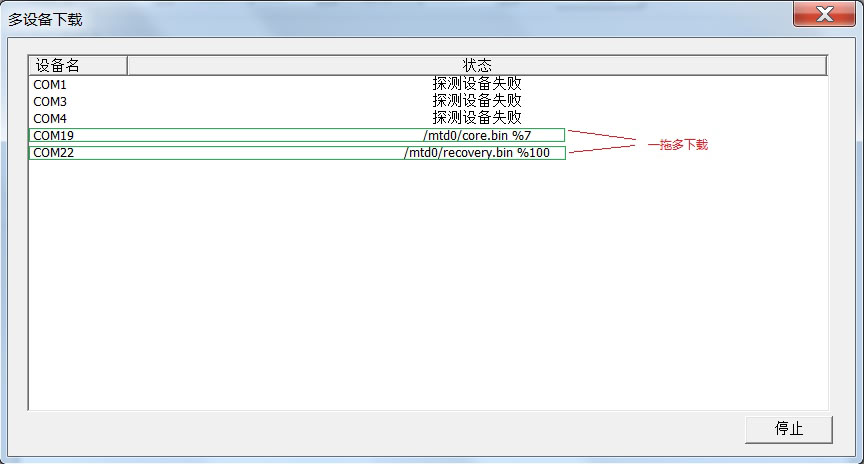Click COM3's 探测设备失败 status text
This screenshot has height=464, width=864.
477,101
